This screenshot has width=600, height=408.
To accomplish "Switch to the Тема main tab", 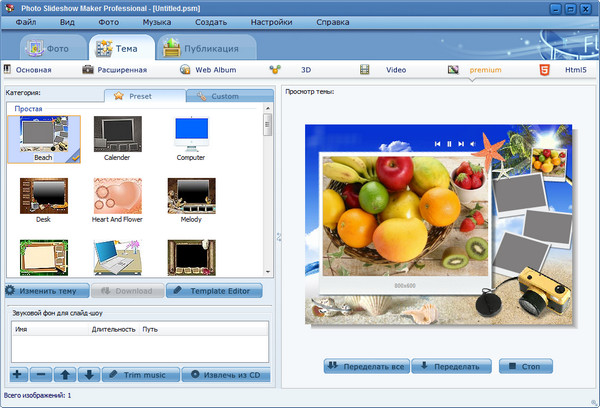I will point(122,48).
